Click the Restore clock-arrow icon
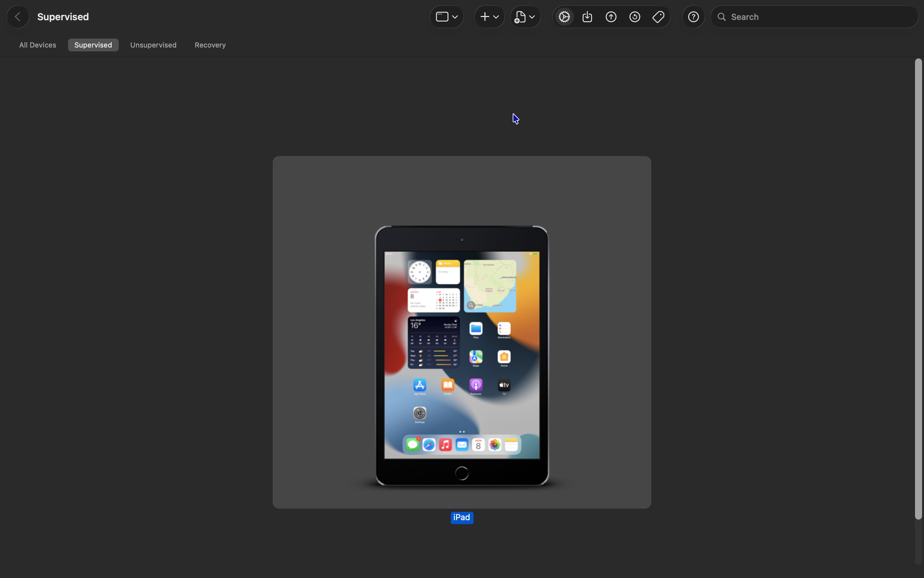 tap(635, 17)
